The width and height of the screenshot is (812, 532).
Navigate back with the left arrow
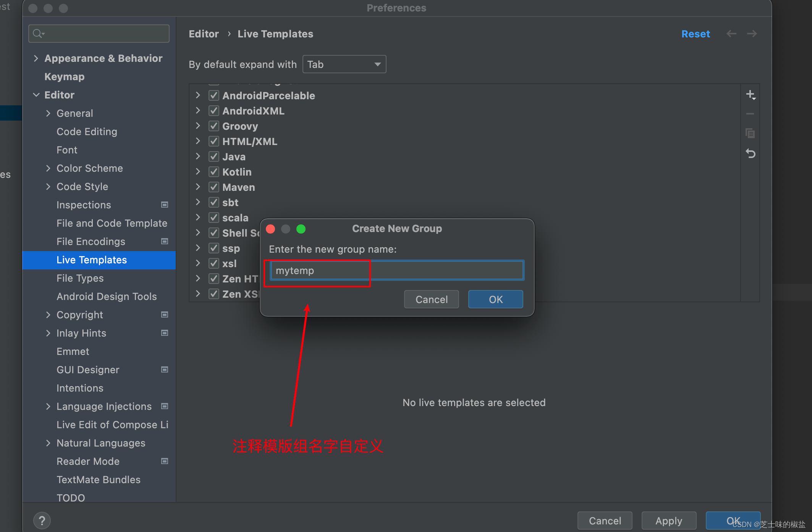pyautogui.click(x=731, y=34)
